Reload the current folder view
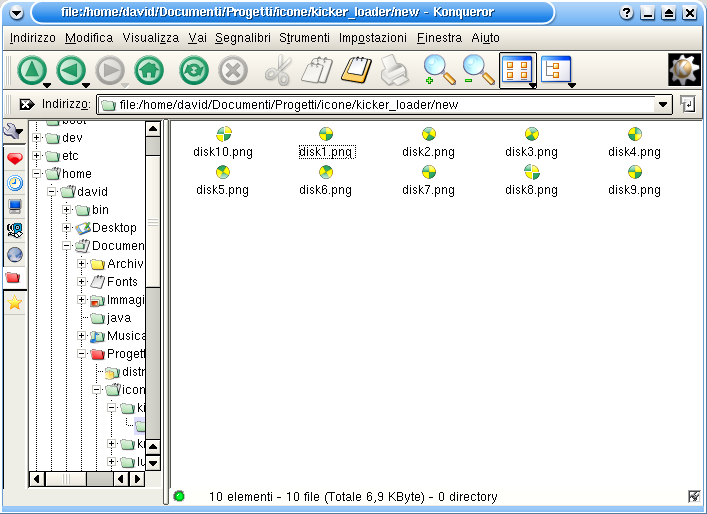Viewport: 707px width, 514px height. (194, 70)
